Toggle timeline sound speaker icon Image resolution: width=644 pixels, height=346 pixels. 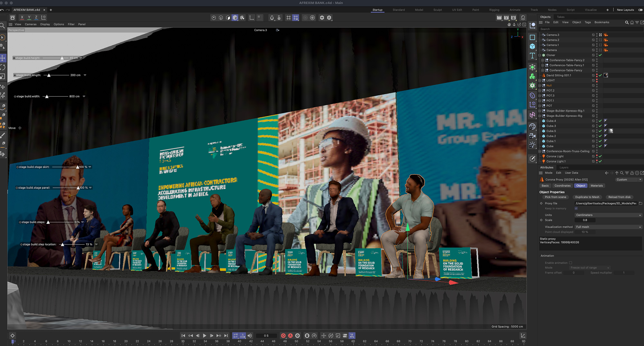pos(250,336)
